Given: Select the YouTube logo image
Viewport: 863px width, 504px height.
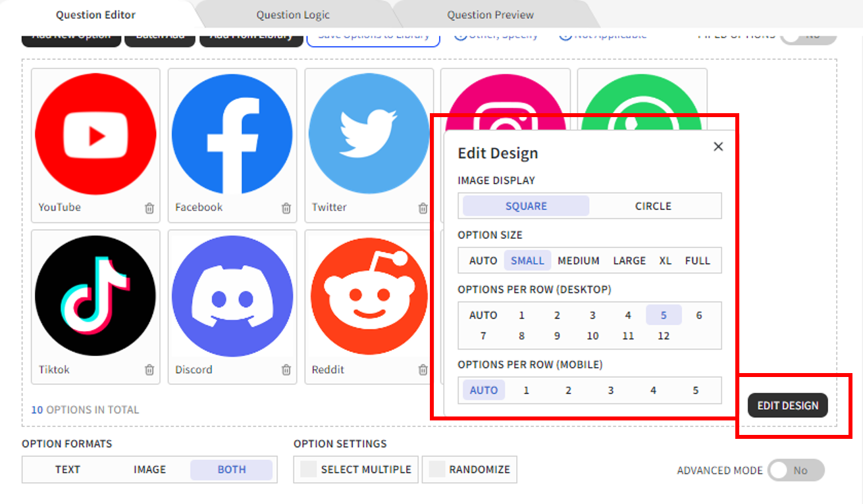Looking at the screenshot, I should tap(95, 134).
